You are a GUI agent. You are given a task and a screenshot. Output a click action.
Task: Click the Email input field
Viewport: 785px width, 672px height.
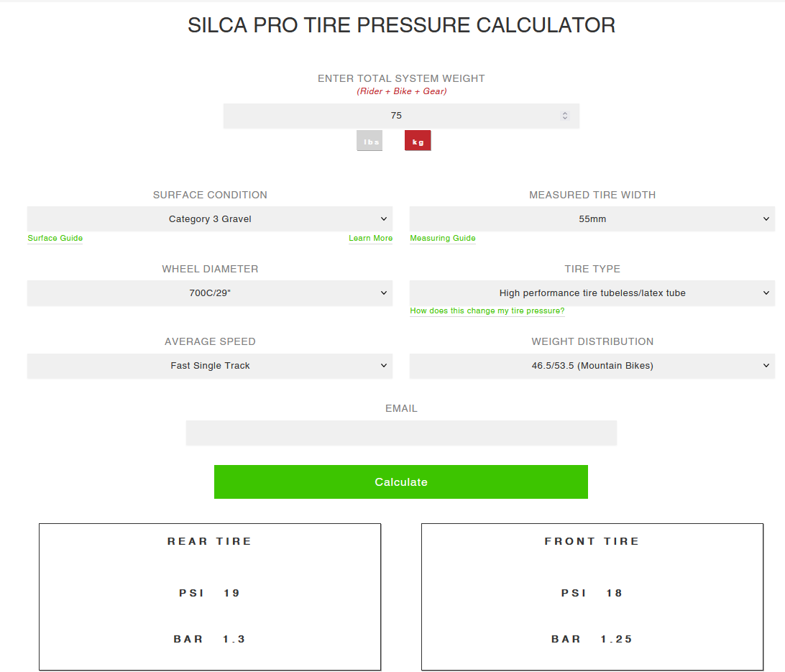point(401,433)
